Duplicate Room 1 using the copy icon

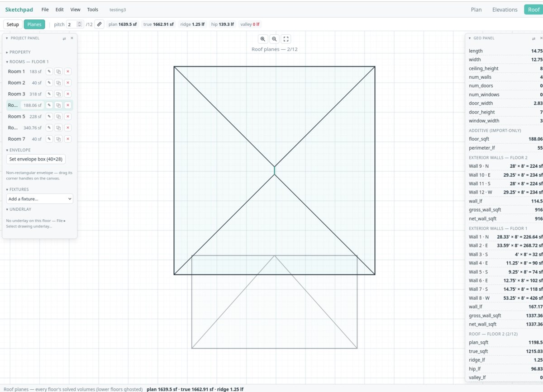[58, 71]
